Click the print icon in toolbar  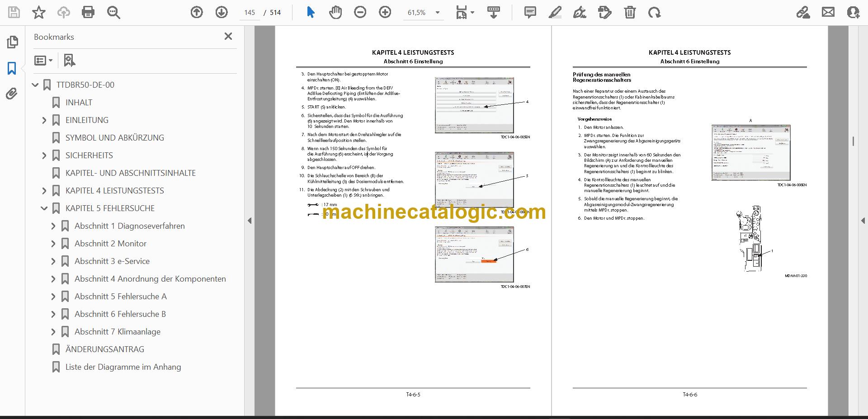88,12
